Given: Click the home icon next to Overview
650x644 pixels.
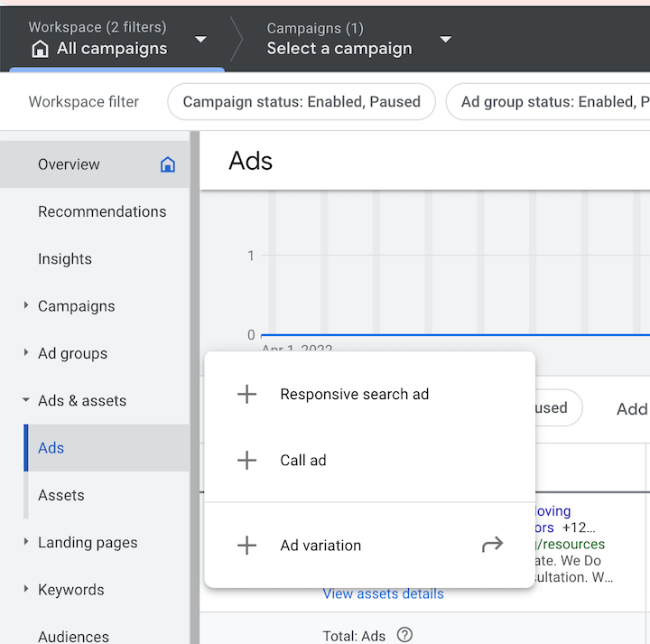Looking at the screenshot, I should pyautogui.click(x=167, y=164).
